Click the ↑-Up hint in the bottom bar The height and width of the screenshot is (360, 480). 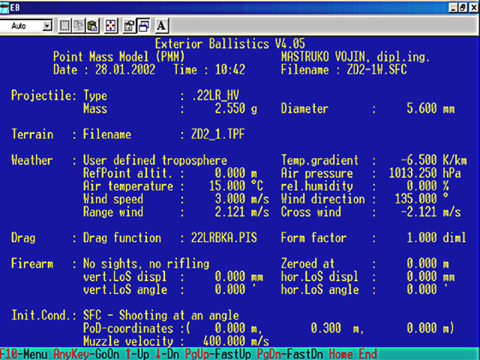(x=137, y=354)
